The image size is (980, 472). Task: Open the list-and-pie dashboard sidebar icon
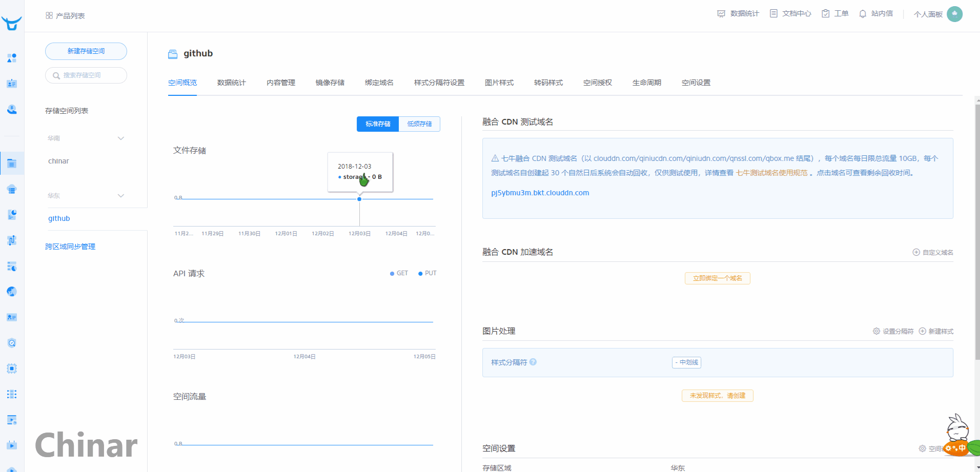point(12,266)
